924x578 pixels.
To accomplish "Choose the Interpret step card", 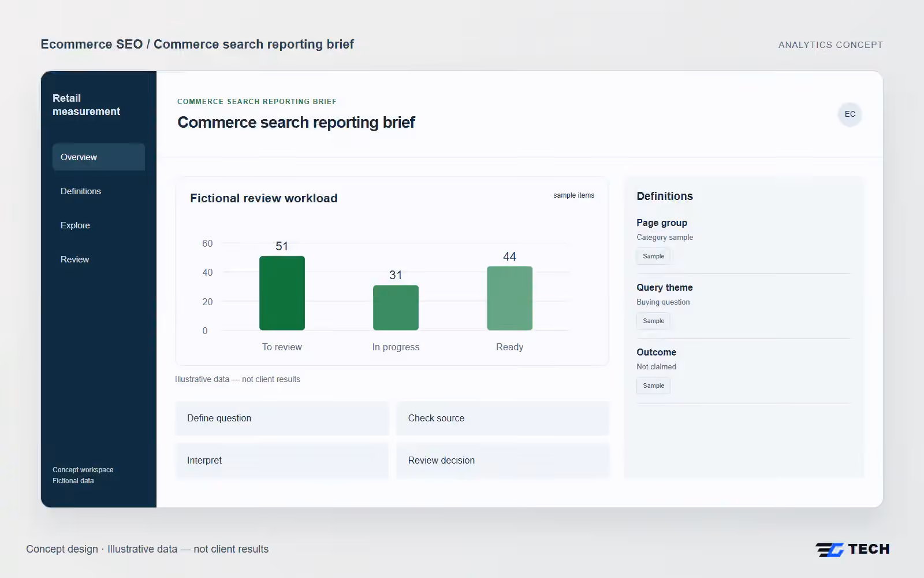I will [x=282, y=461].
